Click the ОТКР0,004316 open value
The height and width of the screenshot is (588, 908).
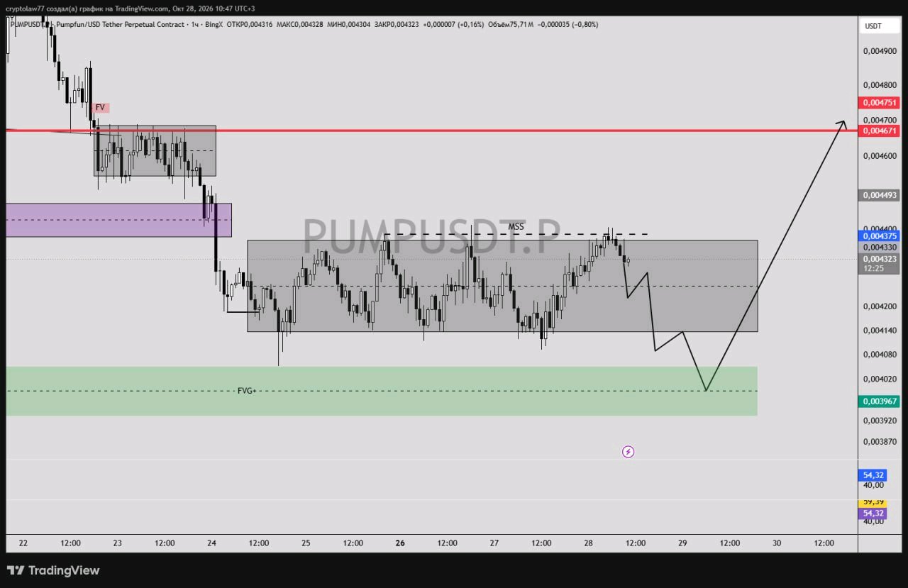coord(249,25)
